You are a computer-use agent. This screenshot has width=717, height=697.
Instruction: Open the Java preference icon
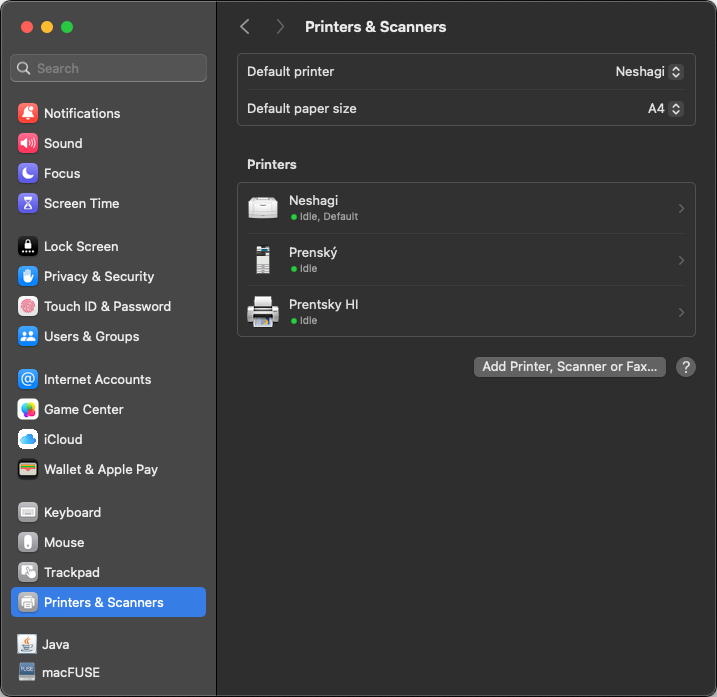27,644
